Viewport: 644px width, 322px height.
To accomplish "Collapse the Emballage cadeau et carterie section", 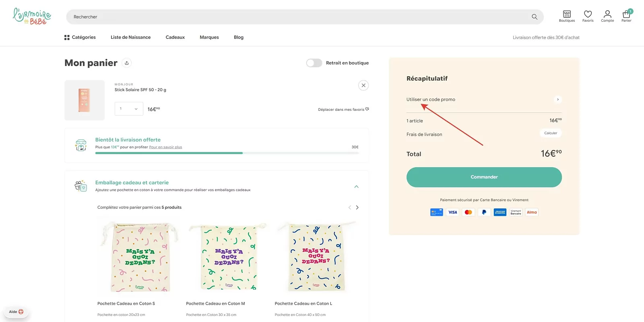I will (x=356, y=187).
